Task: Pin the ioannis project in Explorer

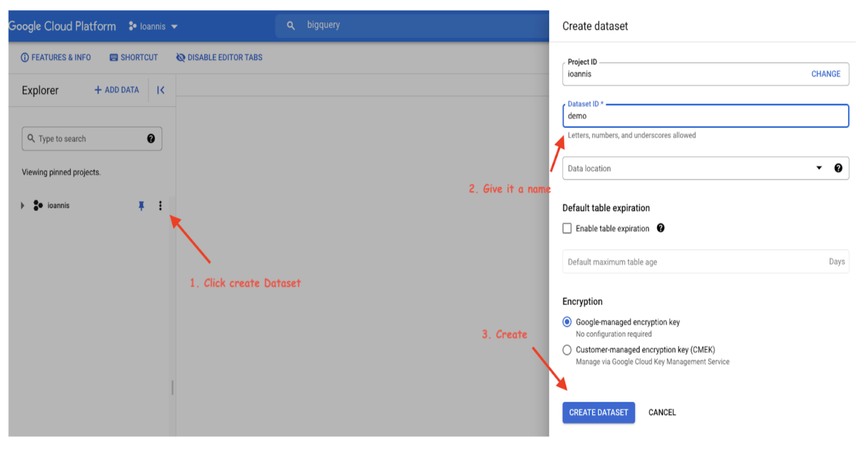Action: coord(141,206)
